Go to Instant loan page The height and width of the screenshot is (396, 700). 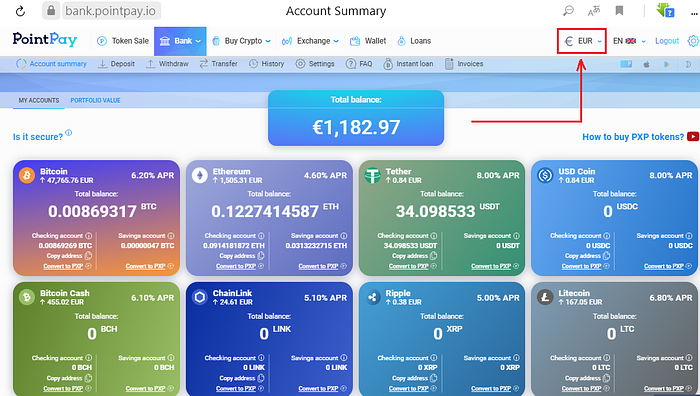pos(408,64)
